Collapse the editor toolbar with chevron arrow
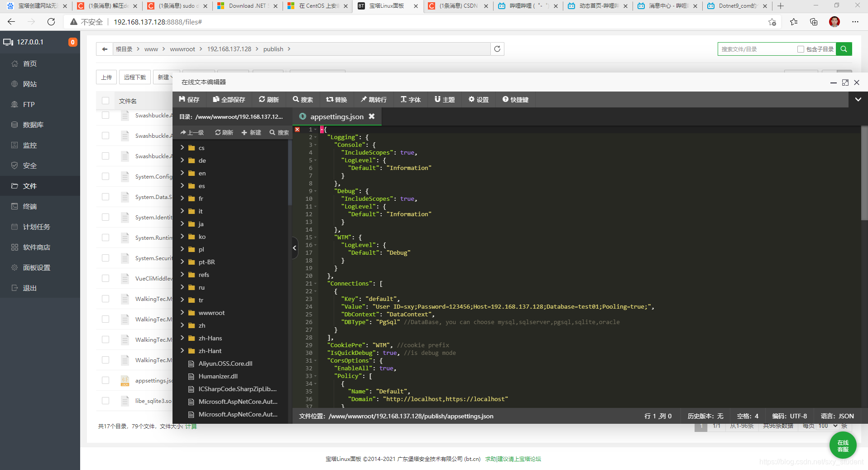 [x=858, y=99]
